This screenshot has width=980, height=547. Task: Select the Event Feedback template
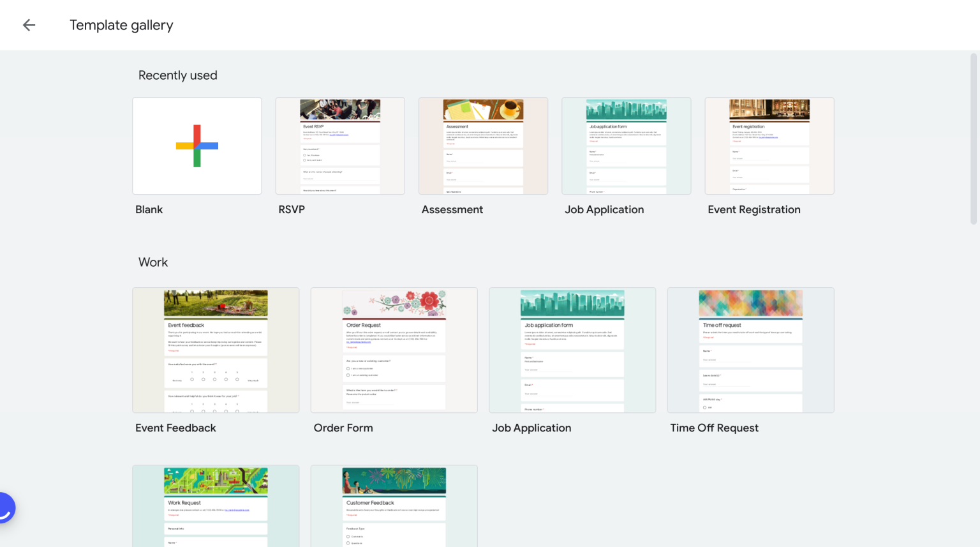click(x=215, y=350)
